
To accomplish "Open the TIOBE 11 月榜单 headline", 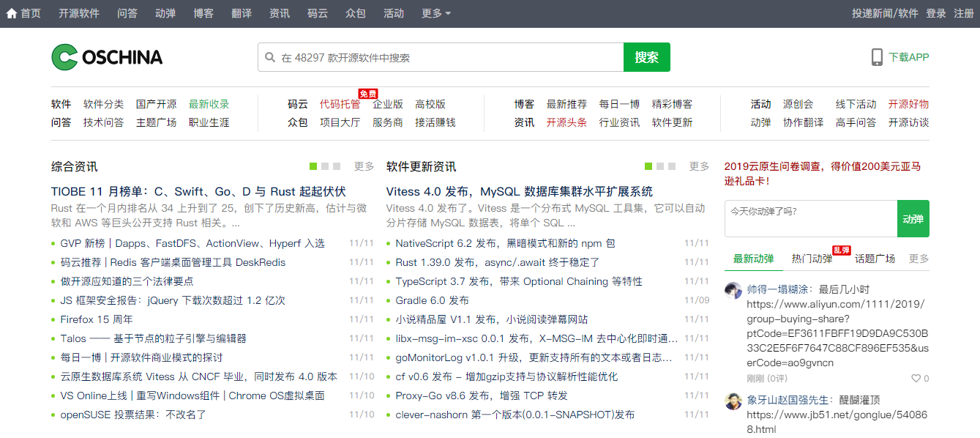I will (x=198, y=191).
